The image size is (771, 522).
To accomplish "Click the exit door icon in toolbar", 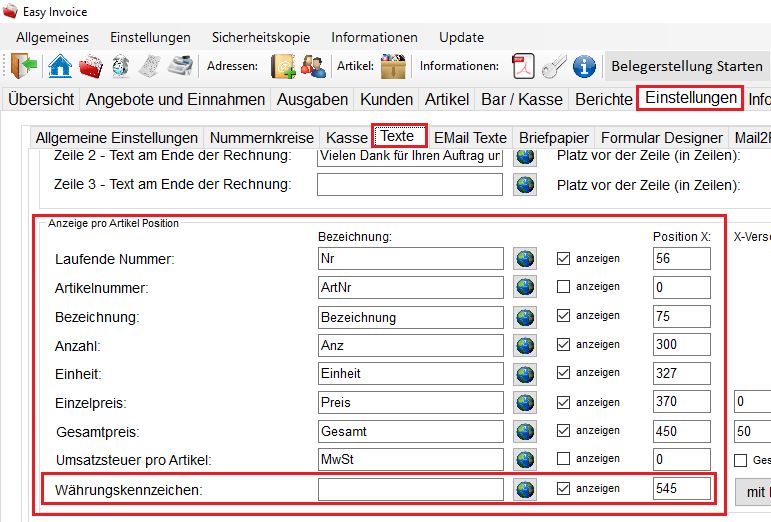I will click(x=24, y=67).
